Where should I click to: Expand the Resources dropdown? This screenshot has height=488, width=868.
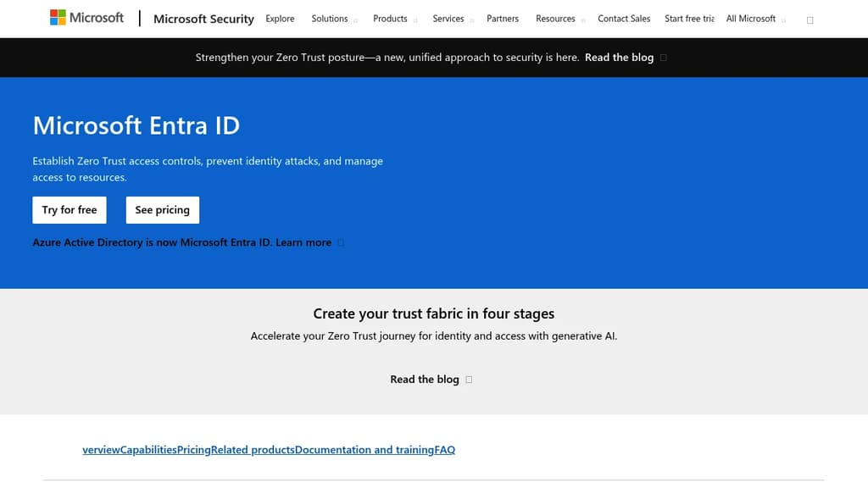pos(560,19)
